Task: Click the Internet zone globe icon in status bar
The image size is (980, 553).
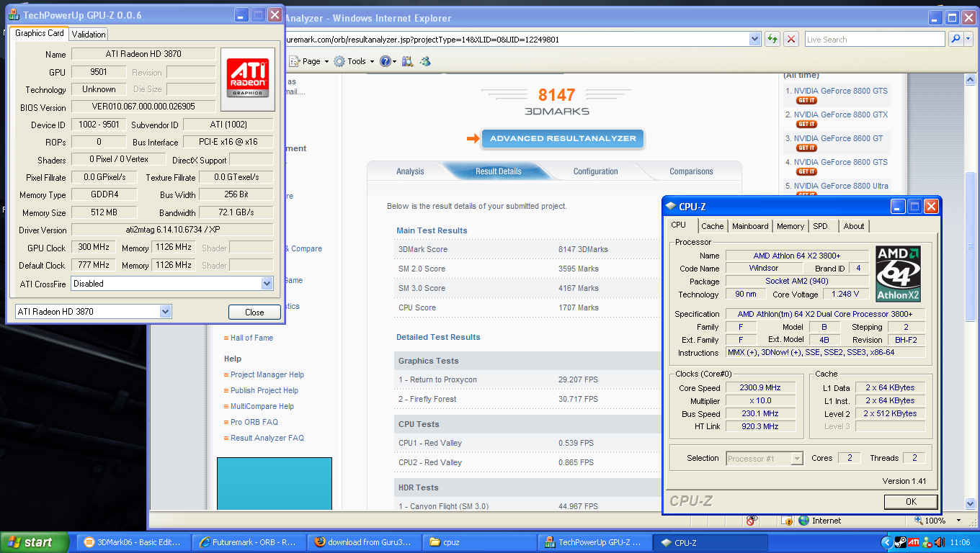Action: click(x=805, y=521)
